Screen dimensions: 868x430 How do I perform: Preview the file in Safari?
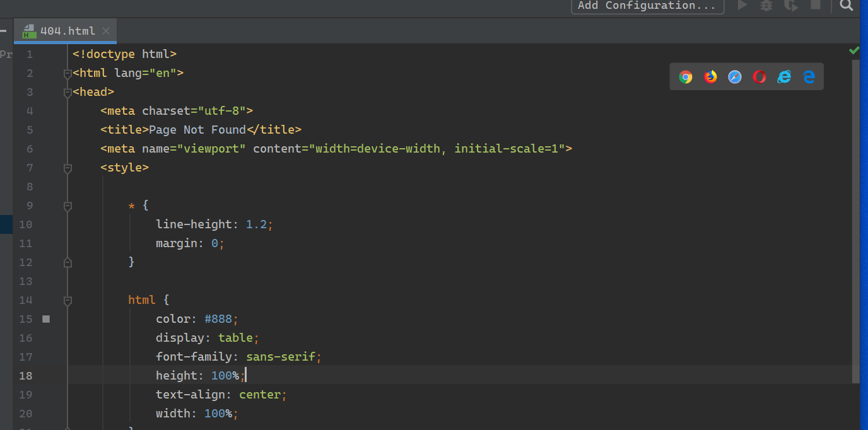[734, 76]
